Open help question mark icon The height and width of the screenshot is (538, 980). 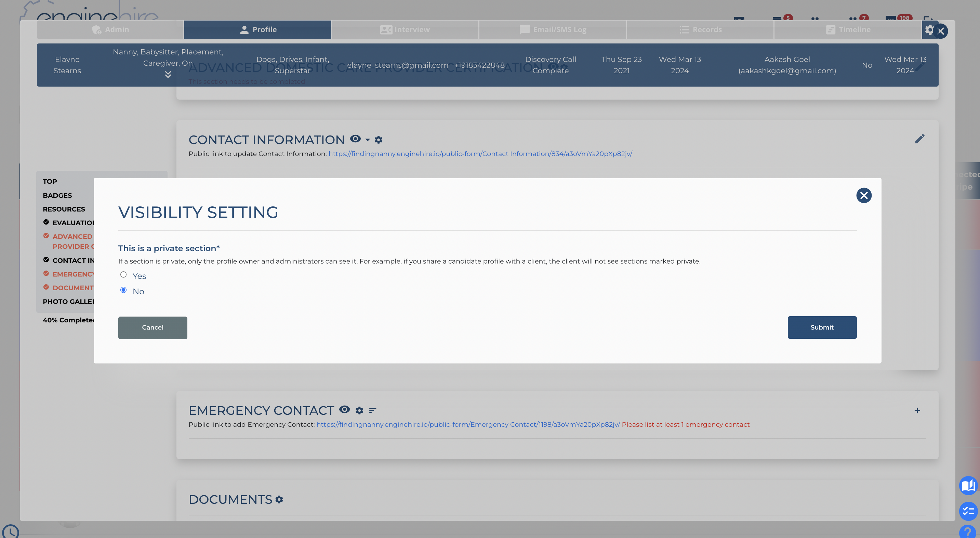point(968,532)
